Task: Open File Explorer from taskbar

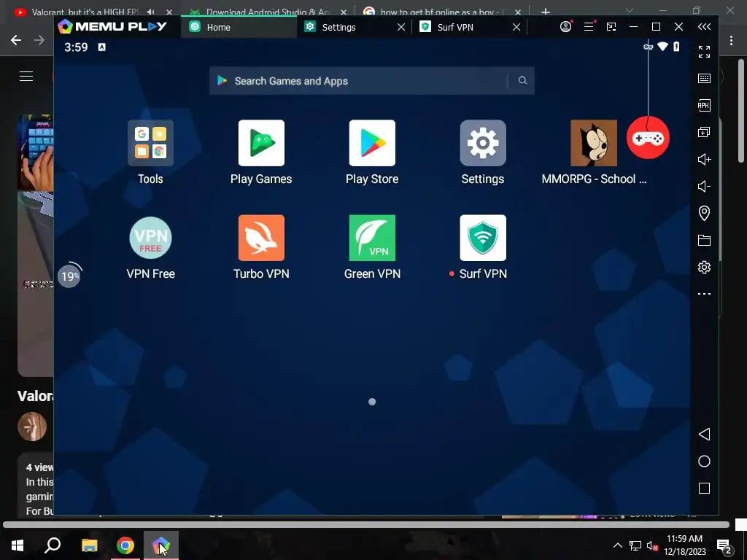Action: tap(89, 545)
